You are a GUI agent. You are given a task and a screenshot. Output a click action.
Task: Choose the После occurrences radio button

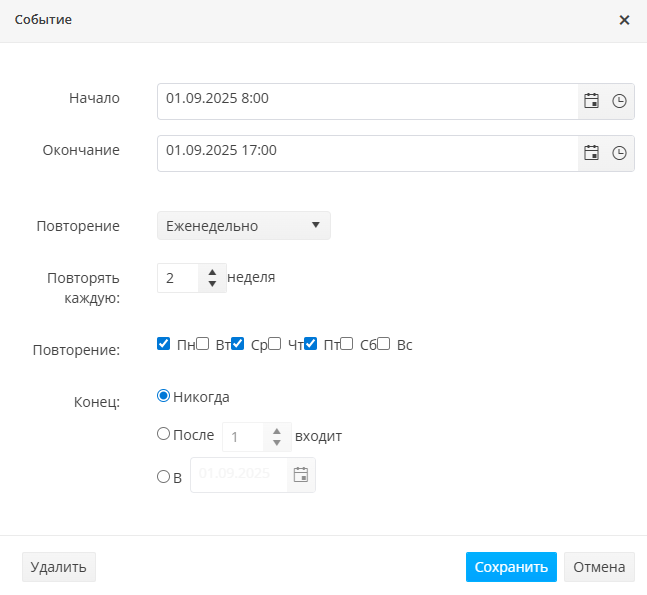coord(164,435)
